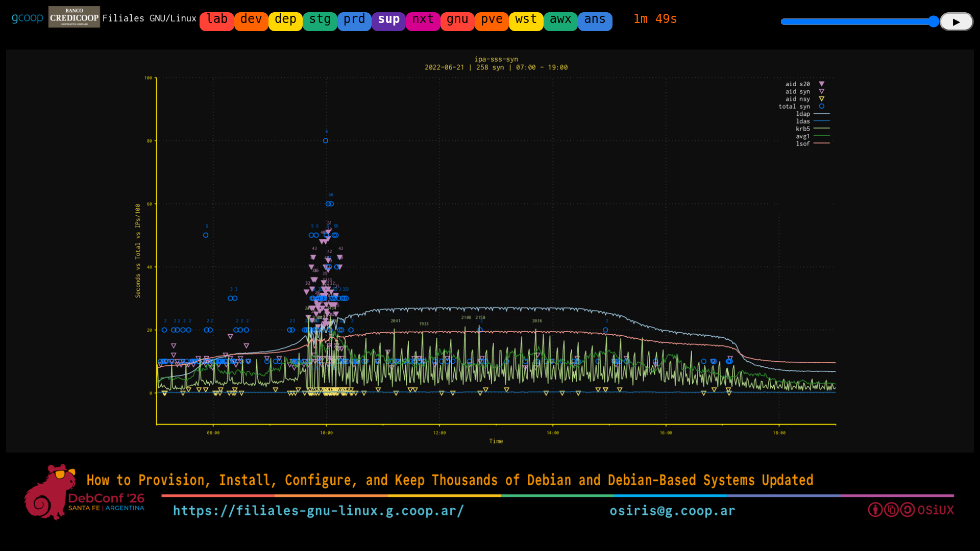This screenshot has height=551, width=980.
Task: Click the "ipa-sss-syn" chart title
Action: click(x=496, y=59)
